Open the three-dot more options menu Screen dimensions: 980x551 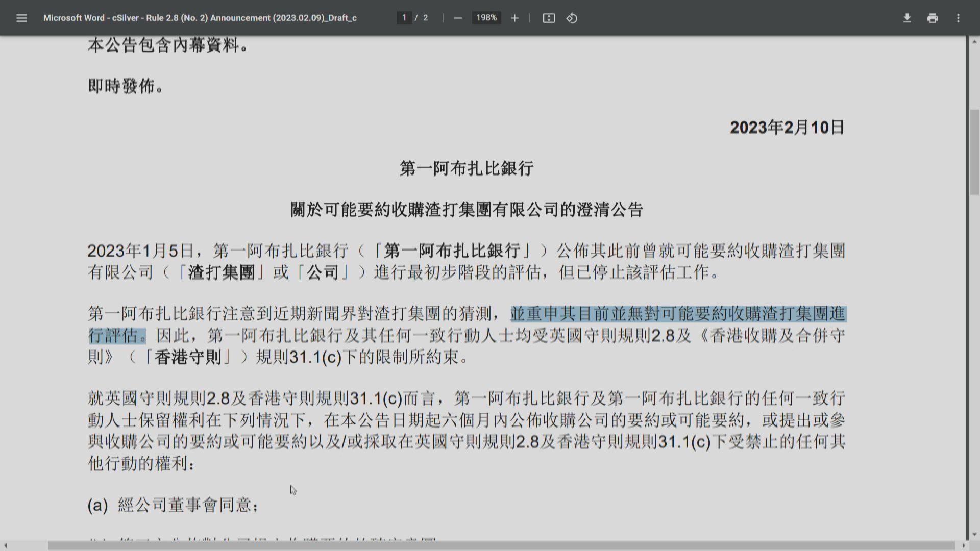point(959,18)
